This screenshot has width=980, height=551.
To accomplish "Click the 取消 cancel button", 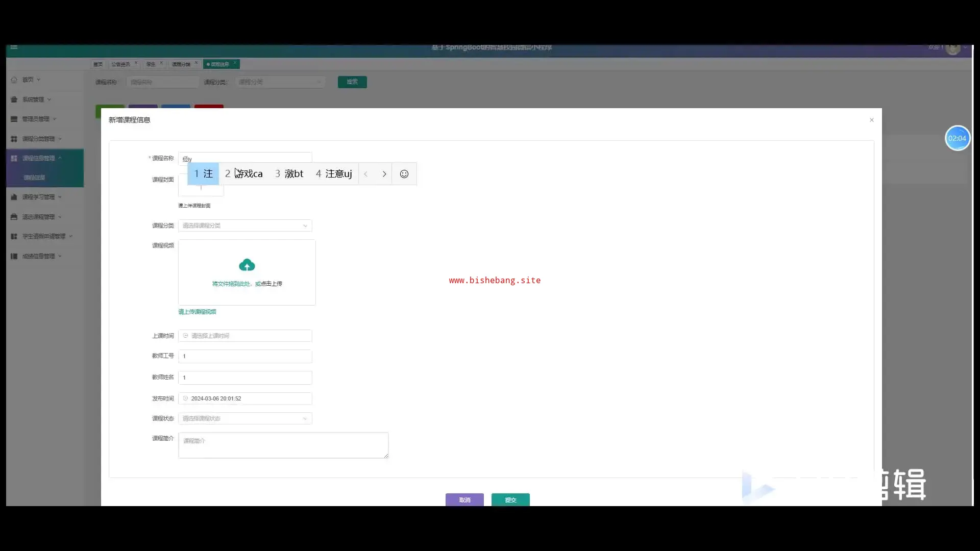I will (x=464, y=500).
